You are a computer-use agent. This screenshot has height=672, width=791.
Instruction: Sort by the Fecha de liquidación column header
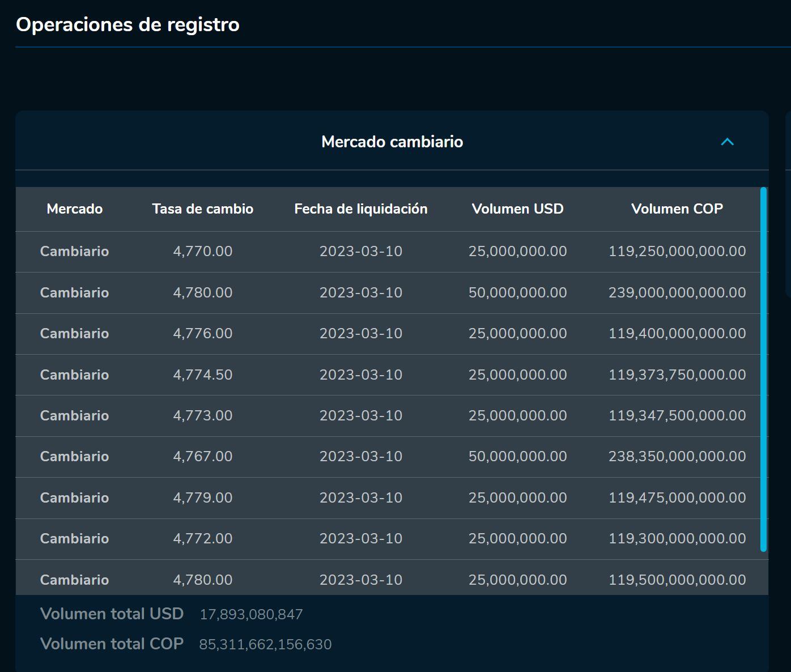click(x=360, y=209)
